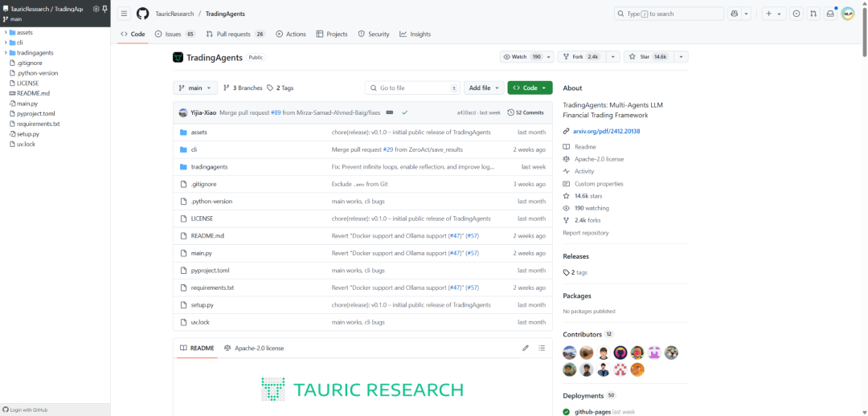868x416 pixels.
Task: Go to GitHub homepage via Octocat logo
Action: (x=143, y=14)
